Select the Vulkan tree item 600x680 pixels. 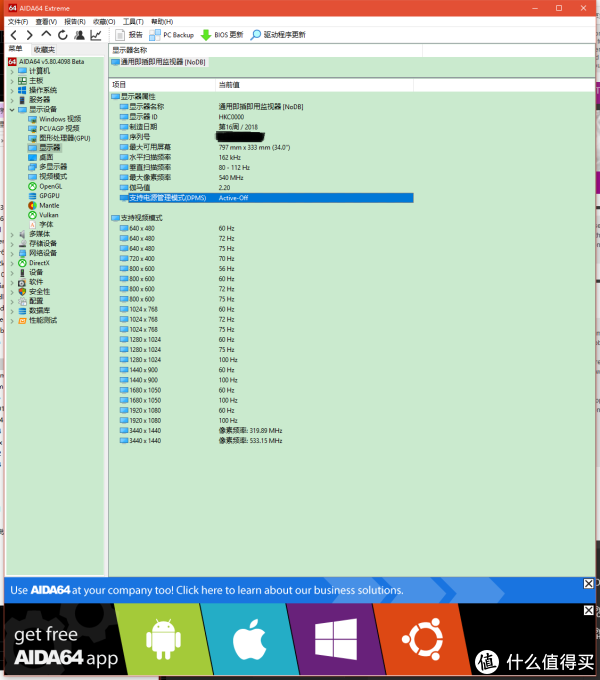(43, 215)
